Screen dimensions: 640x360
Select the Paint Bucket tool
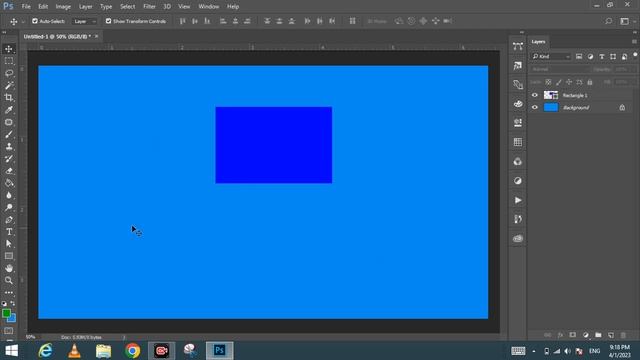tap(9, 183)
